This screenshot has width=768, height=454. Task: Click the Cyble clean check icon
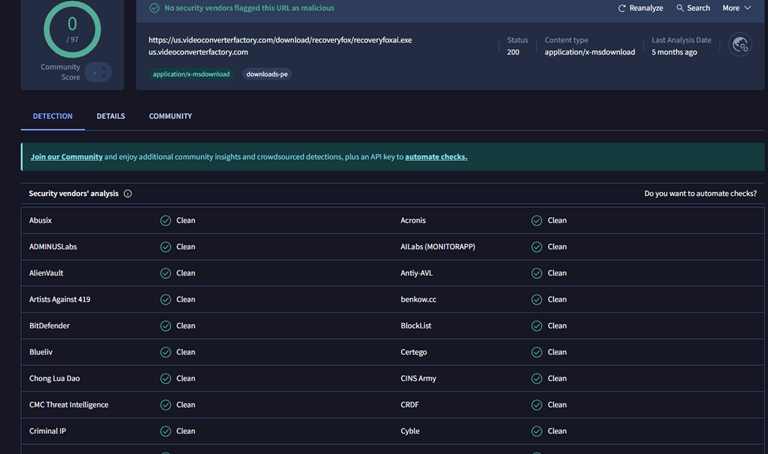[x=537, y=431]
